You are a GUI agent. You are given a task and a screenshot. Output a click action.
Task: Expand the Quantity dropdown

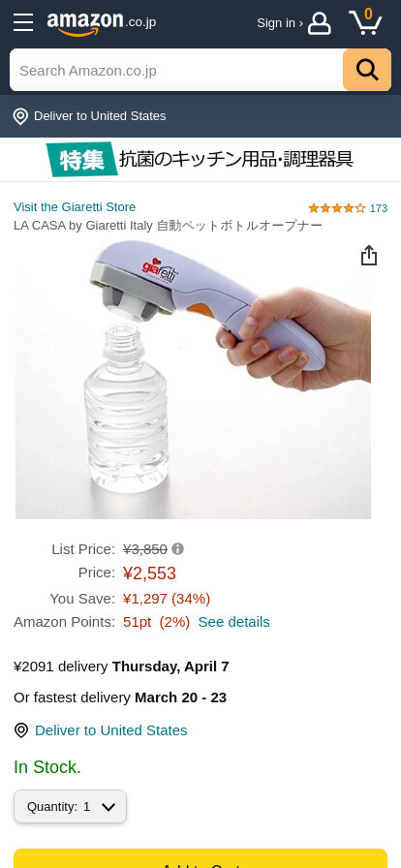click(x=71, y=807)
